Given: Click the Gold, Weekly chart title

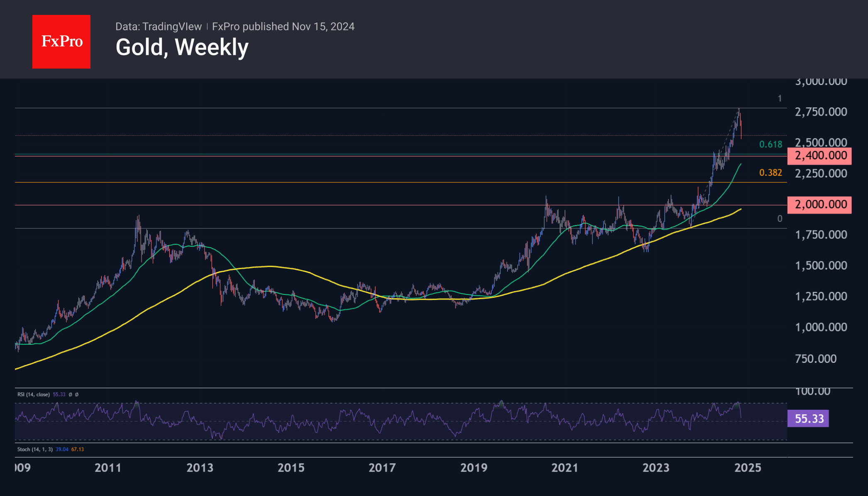Looking at the screenshot, I should pyautogui.click(x=182, y=47).
